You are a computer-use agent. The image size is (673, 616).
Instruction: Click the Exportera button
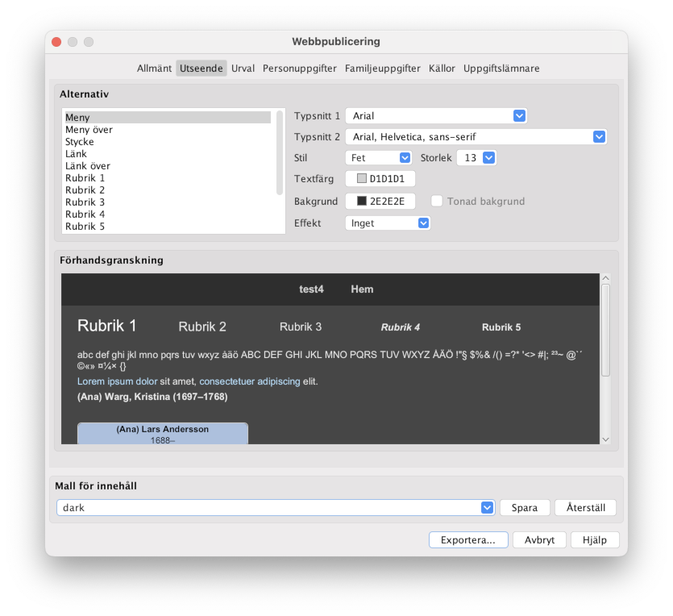click(468, 540)
